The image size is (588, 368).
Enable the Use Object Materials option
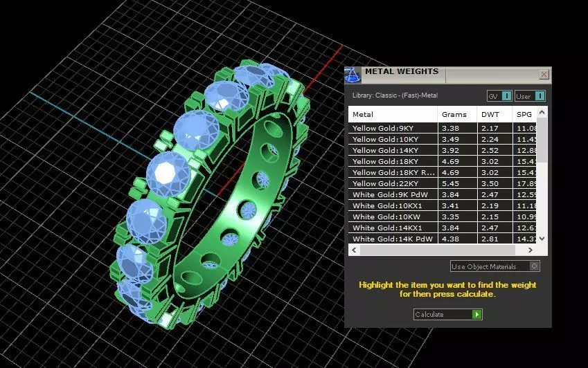495,266
